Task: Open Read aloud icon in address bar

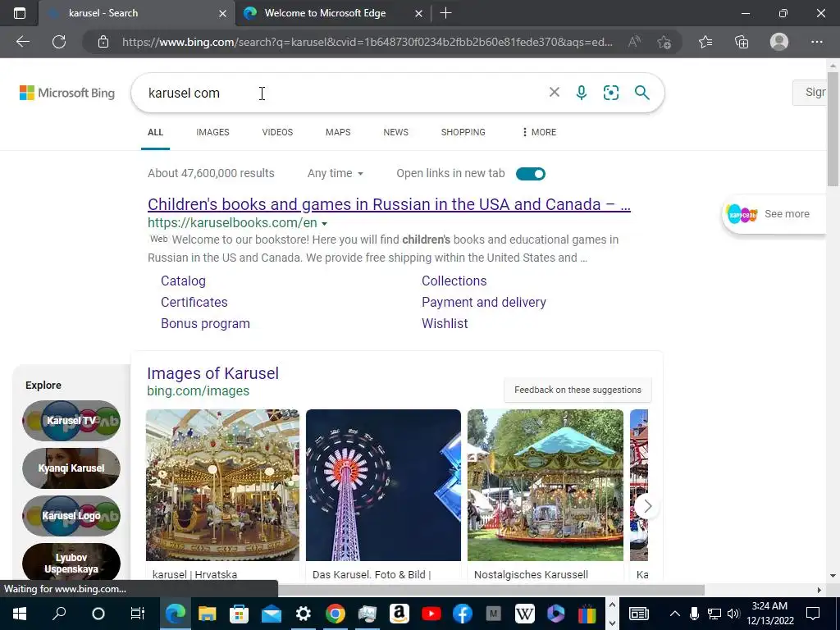Action: coord(634,42)
